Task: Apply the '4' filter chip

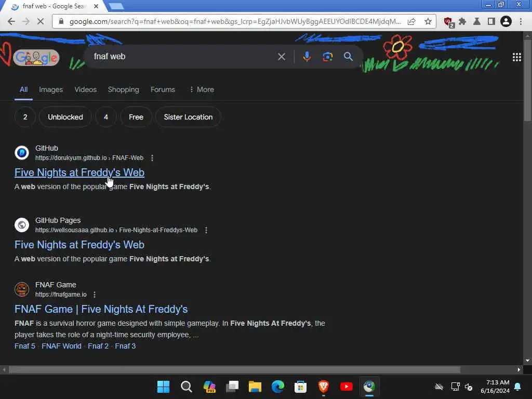Action: (106, 117)
